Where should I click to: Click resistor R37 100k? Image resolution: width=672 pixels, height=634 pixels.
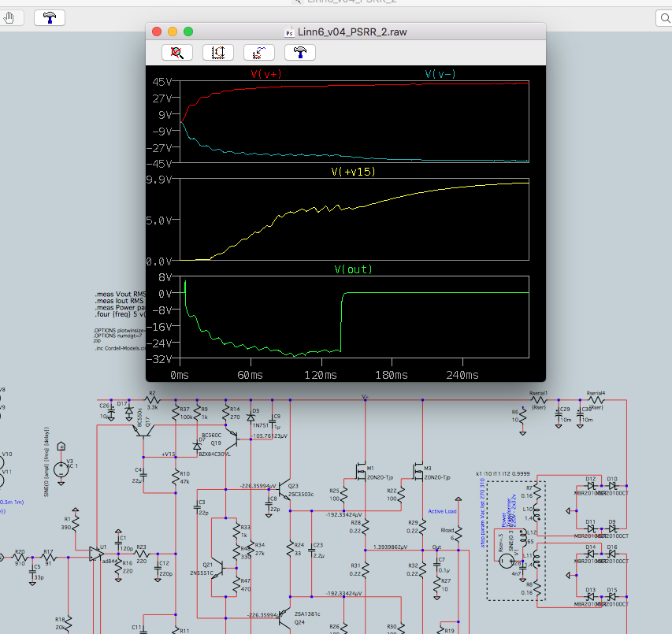pos(176,413)
